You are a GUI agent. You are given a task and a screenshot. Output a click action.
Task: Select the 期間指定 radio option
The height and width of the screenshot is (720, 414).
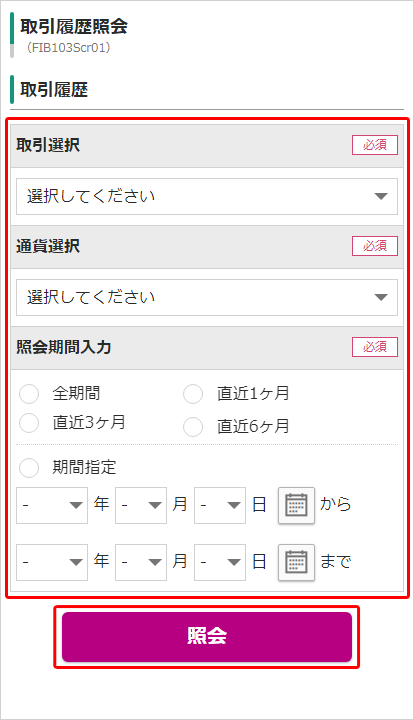click(29, 468)
